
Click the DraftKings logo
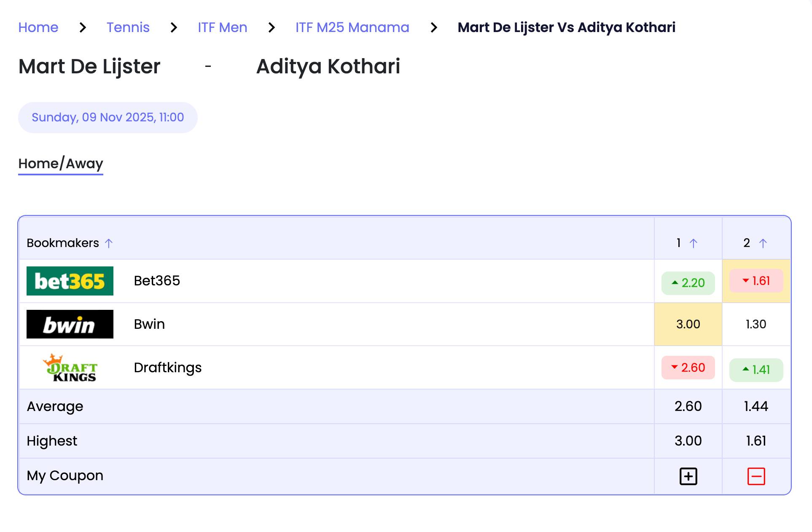point(70,368)
